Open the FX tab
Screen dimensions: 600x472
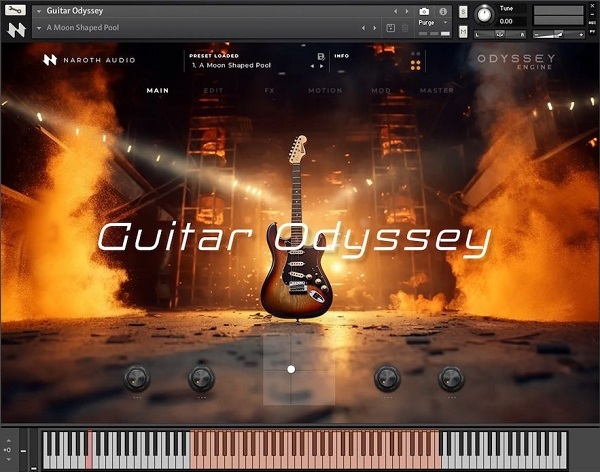pyautogui.click(x=269, y=91)
